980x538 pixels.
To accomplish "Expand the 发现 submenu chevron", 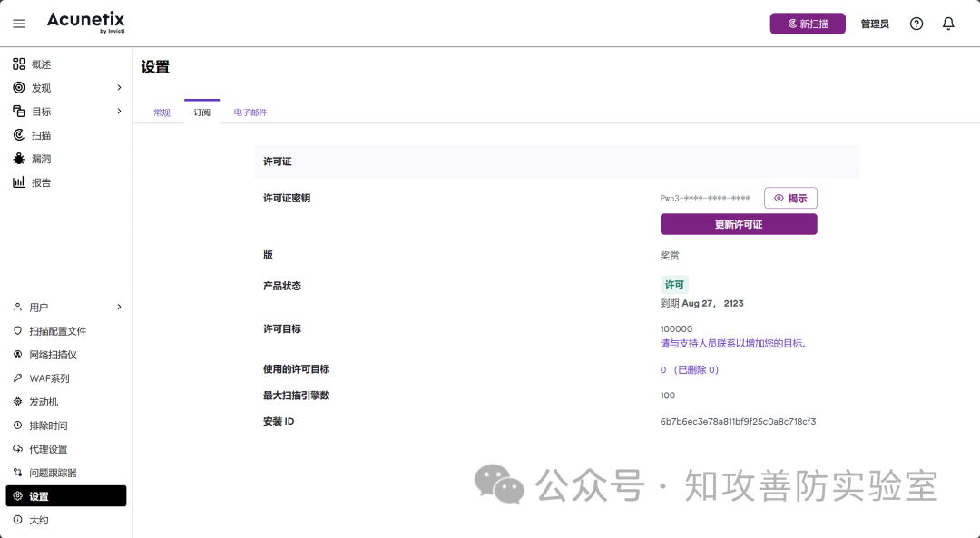I will pyautogui.click(x=120, y=87).
